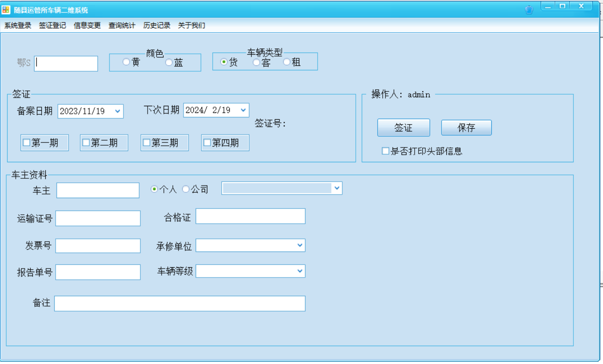Open the 历史记录 menu

(x=157, y=26)
